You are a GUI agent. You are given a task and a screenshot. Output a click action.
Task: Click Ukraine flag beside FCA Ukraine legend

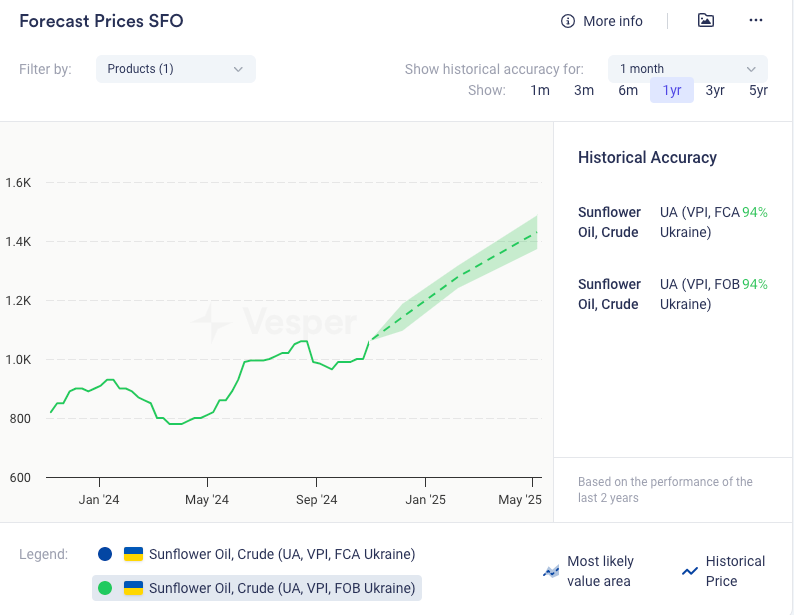click(133, 554)
